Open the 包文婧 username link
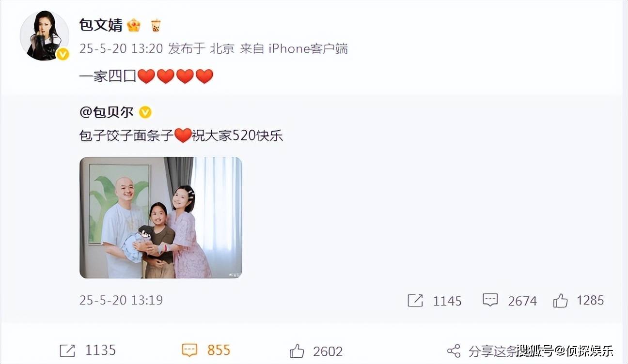The width and height of the screenshot is (628, 364). pyautogui.click(x=101, y=25)
